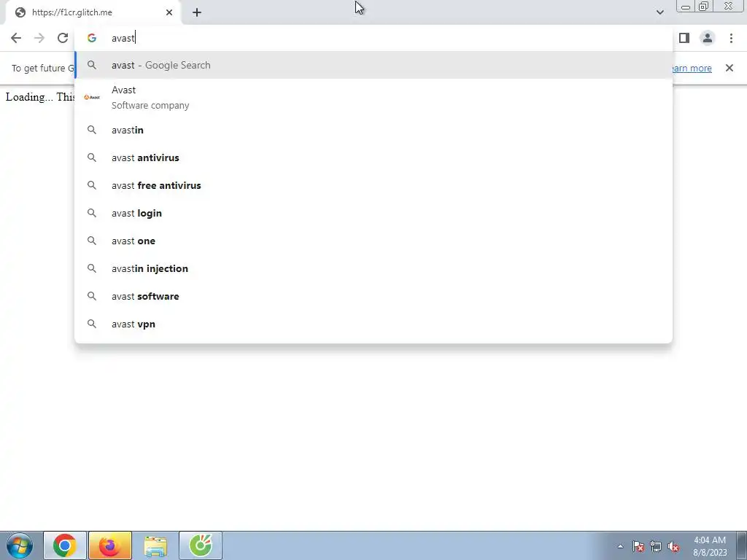
Task: Click the Google icon in address bar
Action: point(92,38)
